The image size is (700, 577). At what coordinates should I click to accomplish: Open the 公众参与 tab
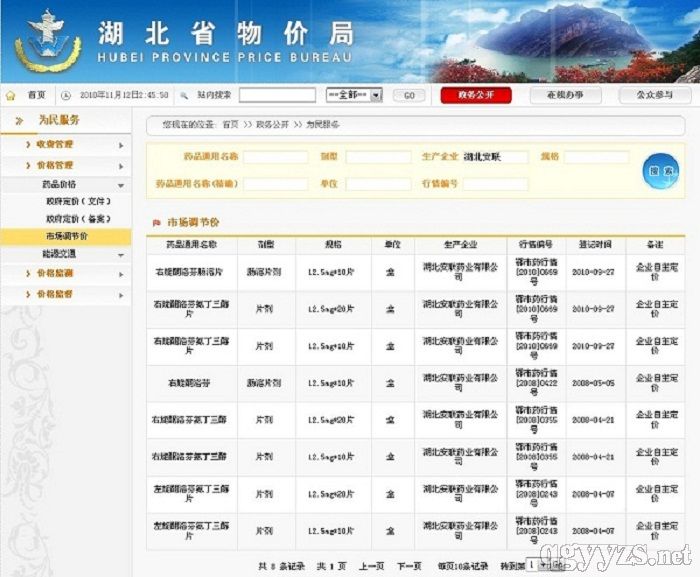(x=647, y=95)
